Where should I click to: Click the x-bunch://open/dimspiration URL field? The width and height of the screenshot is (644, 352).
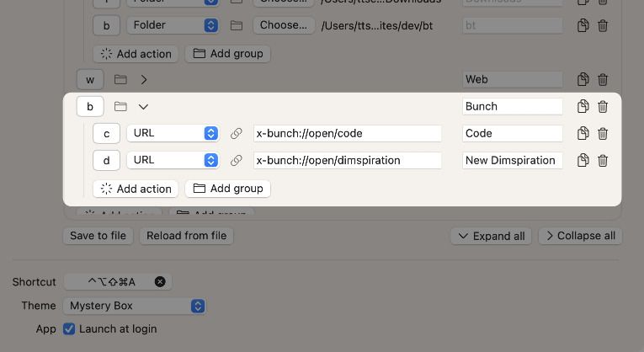tap(347, 160)
